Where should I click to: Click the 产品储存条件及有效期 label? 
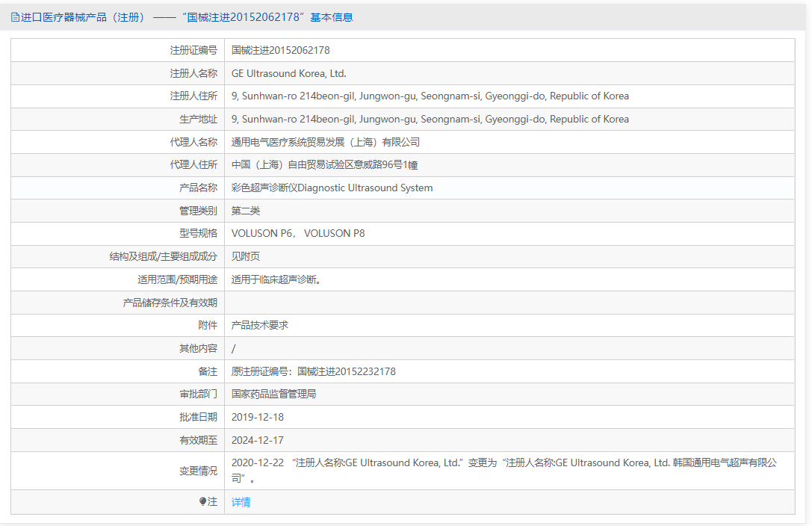[x=170, y=303]
